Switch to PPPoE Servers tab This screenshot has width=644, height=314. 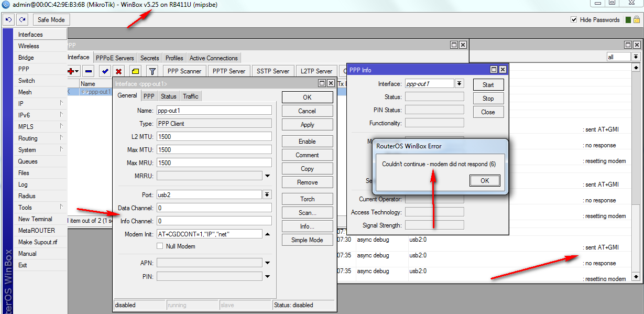pos(115,58)
